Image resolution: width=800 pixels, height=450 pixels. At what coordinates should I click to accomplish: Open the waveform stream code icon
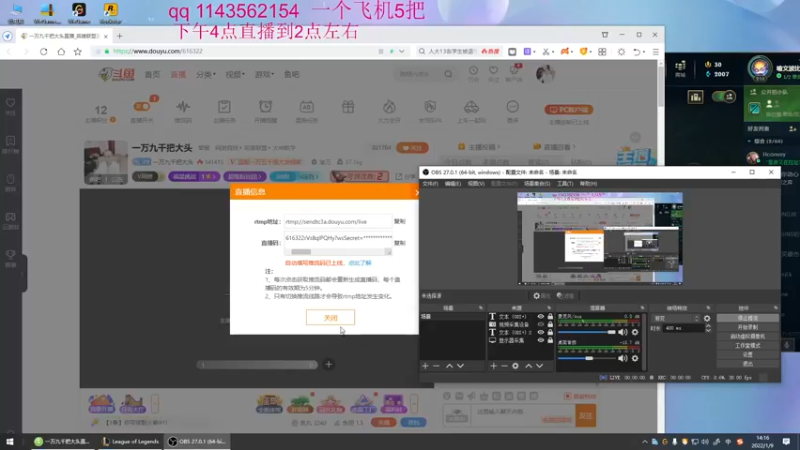183,107
